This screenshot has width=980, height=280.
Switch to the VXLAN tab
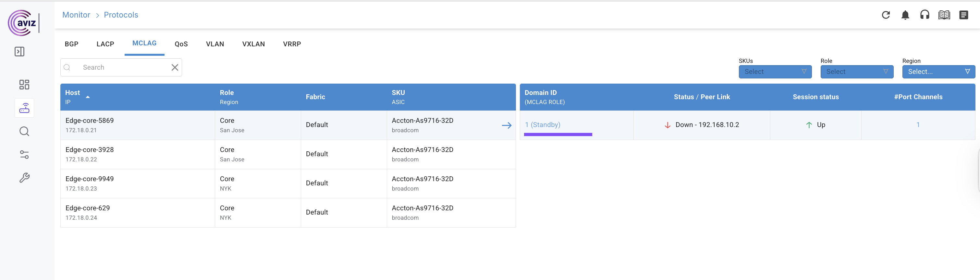click(253, 44)
